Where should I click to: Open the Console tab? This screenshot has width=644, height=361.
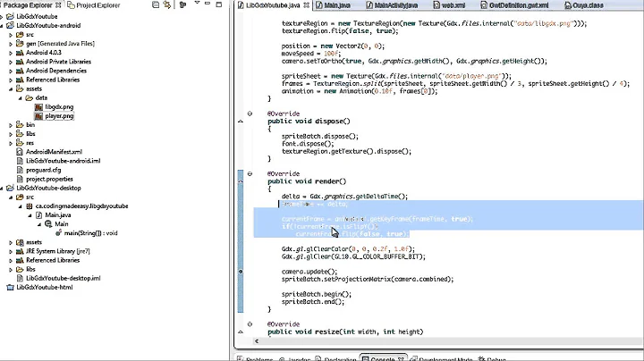pos(383,357)
